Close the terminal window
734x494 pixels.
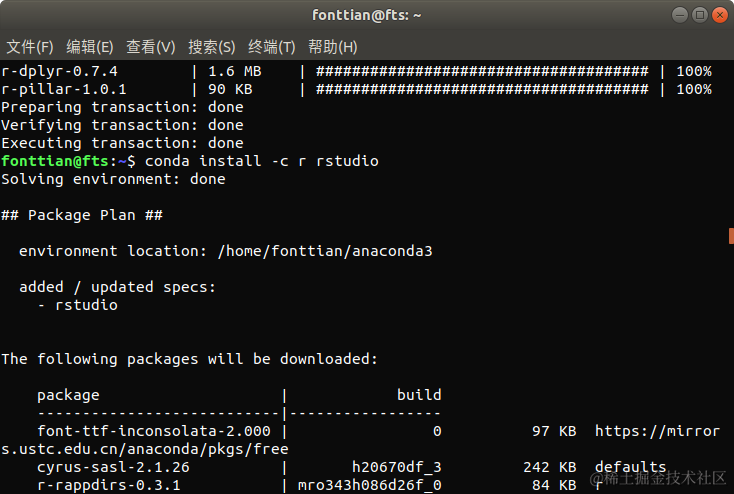tap(720, 15)
